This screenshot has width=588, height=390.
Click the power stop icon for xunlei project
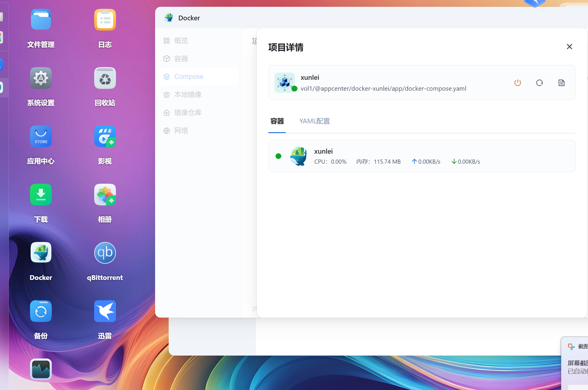518,83
